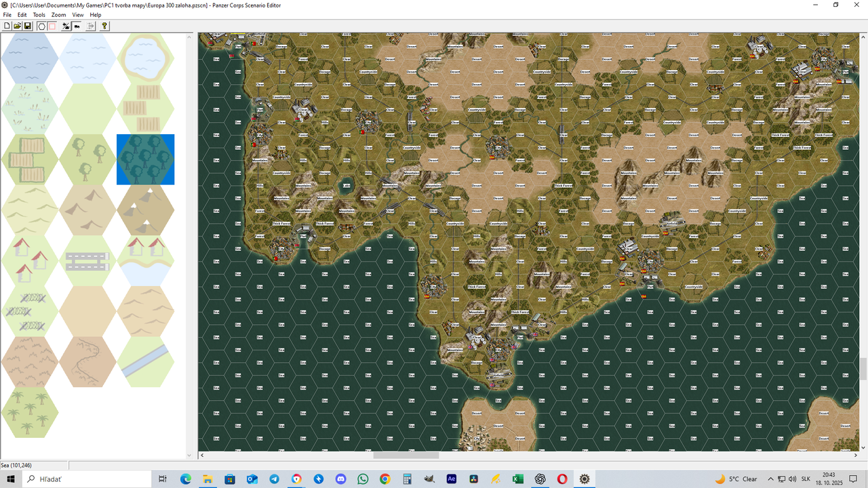Select the deep blue sea terrain tile
The image size is (868, 488).
click(x=30, y=58)
